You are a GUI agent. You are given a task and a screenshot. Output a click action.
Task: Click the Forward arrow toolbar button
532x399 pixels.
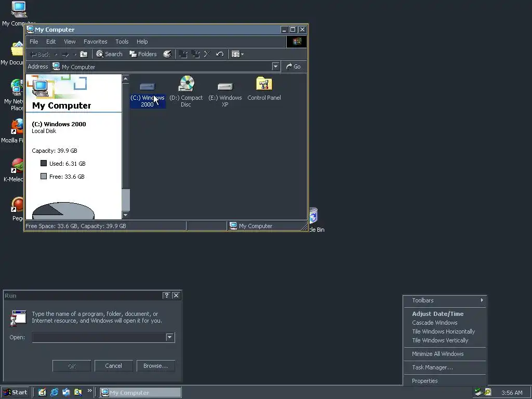coord(66,55)
